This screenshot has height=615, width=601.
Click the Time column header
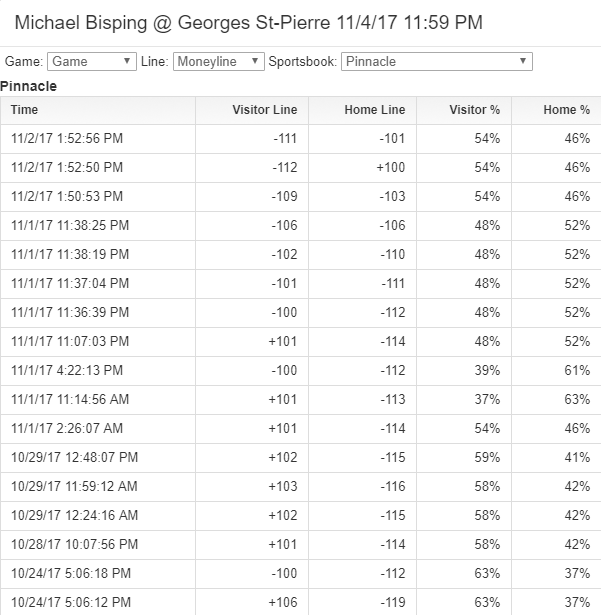click(x=25, y=110)
